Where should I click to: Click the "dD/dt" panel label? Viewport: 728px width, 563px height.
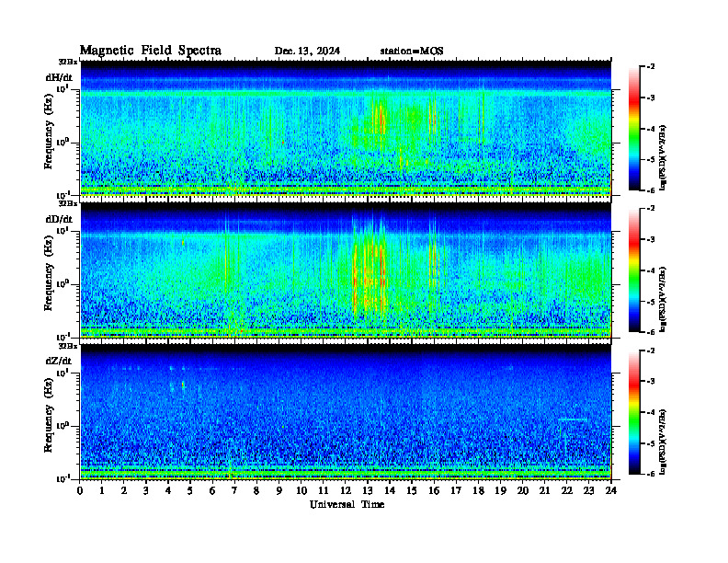pyautogui.click(x=59, y=219)
